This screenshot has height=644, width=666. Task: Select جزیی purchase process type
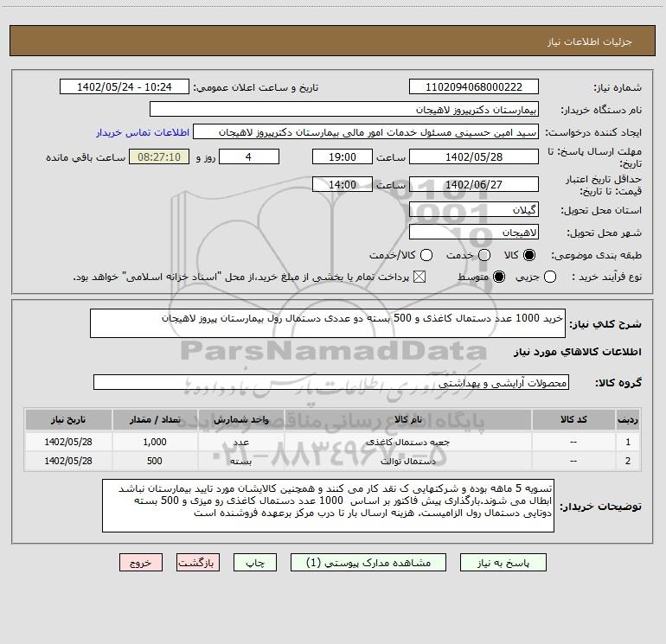[x=550, y=277]
